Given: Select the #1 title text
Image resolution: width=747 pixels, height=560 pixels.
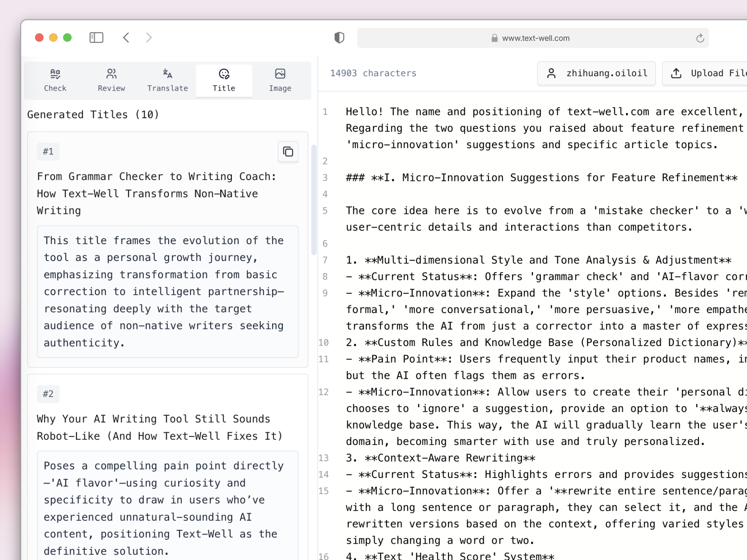Looking at the screenshot, I should (156, 193).
